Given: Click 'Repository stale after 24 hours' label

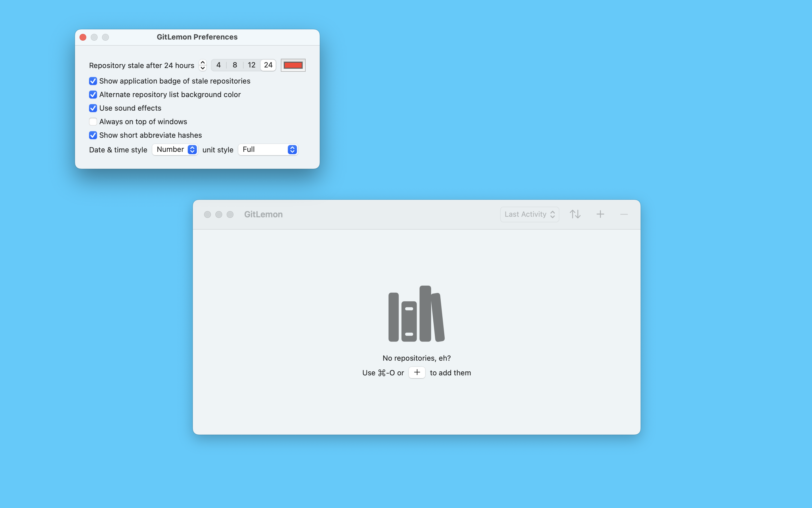Looking at the screenshot, I should 142,65.
